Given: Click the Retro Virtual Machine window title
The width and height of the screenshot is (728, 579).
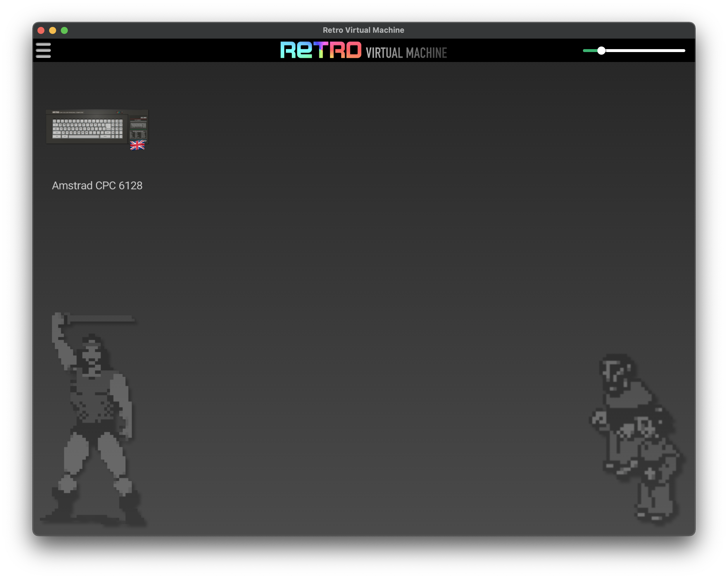Looking at the screenshot, I should pos(363,30).
